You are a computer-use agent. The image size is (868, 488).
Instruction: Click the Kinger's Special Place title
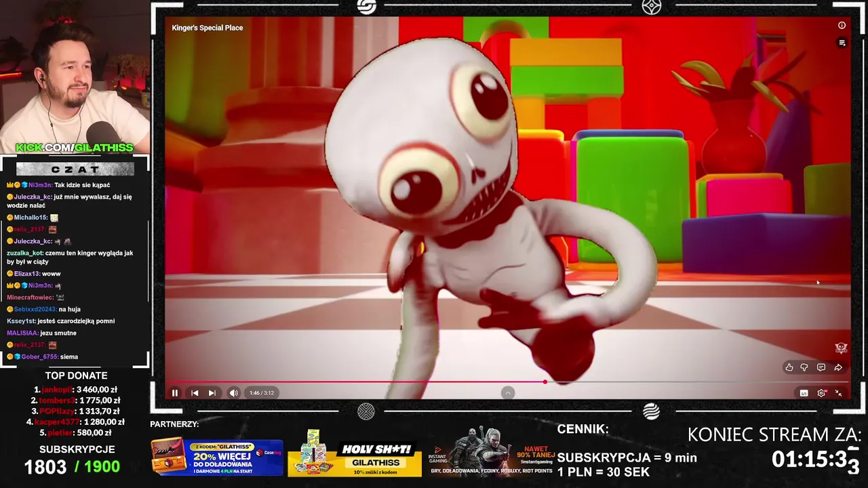[208, 28]
